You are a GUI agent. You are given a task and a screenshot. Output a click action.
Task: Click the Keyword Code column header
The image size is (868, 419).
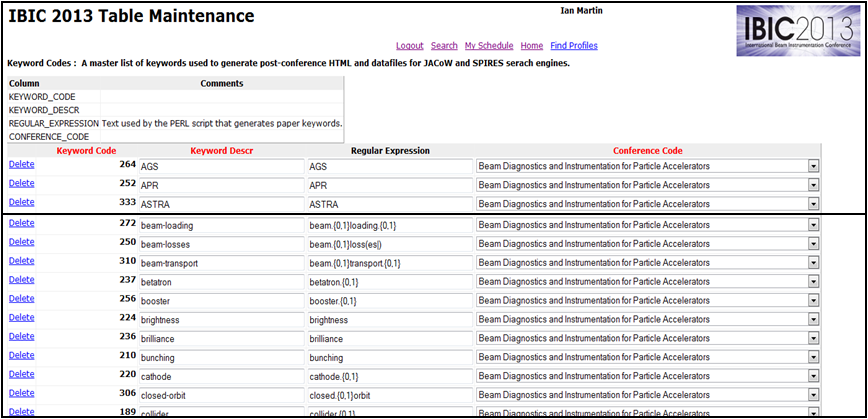pos(86,151)
